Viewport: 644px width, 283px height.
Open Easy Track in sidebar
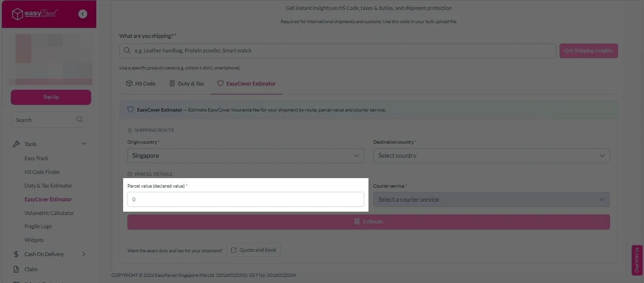tap(36, 158)
